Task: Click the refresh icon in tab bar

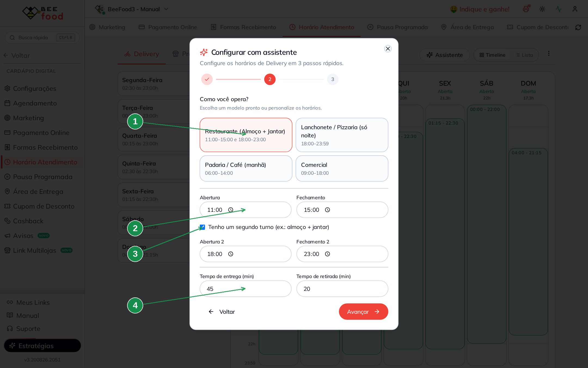Action: (x=578, y=27)
